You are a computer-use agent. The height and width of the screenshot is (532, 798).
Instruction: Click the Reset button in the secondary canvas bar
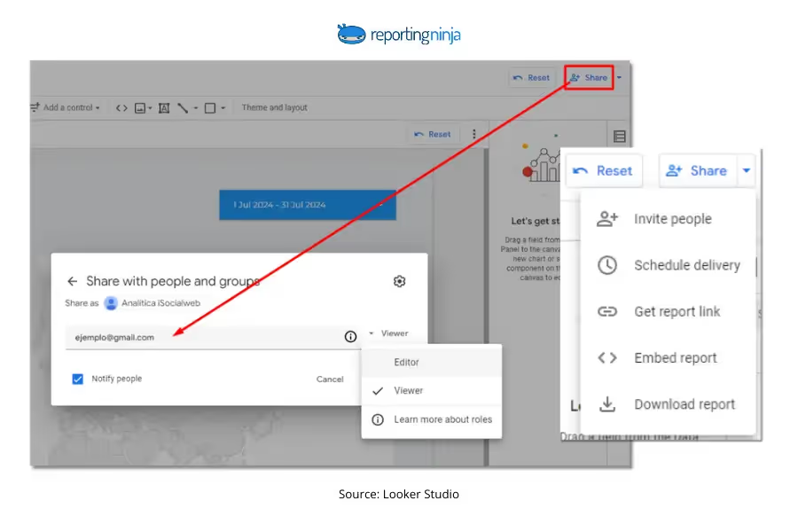433,135
